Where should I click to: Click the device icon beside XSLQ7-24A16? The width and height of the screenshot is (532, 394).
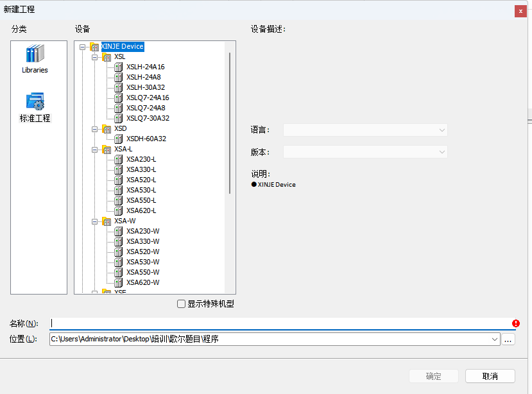tap(119, 98)
